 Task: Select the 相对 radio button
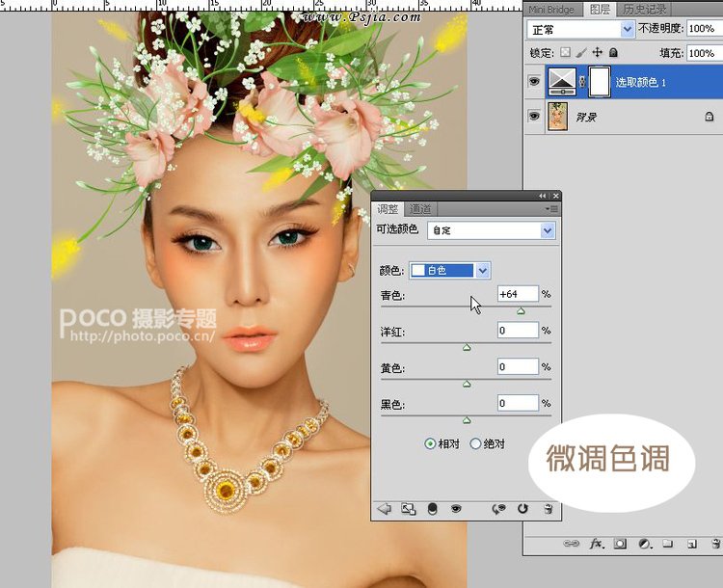coord(430,443)
